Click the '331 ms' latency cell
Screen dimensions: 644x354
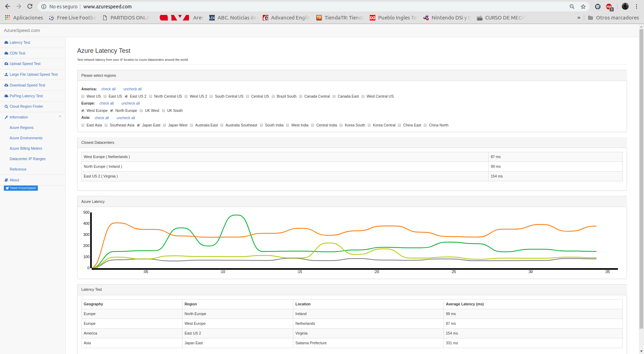click(533, 343)
